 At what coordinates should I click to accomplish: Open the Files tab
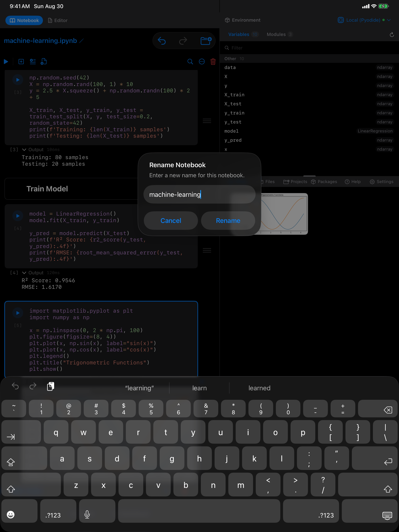pos(268,182)
